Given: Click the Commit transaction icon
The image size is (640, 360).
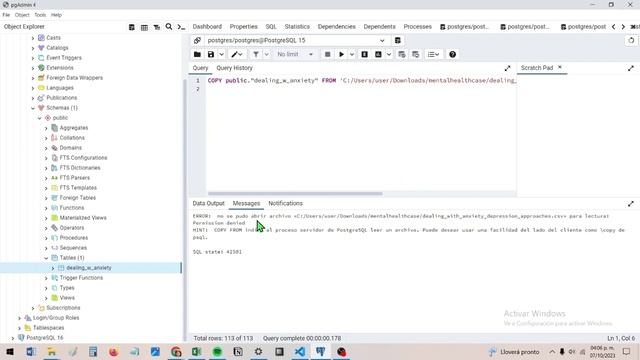Looking at the screenshot, I should (402, 54).
